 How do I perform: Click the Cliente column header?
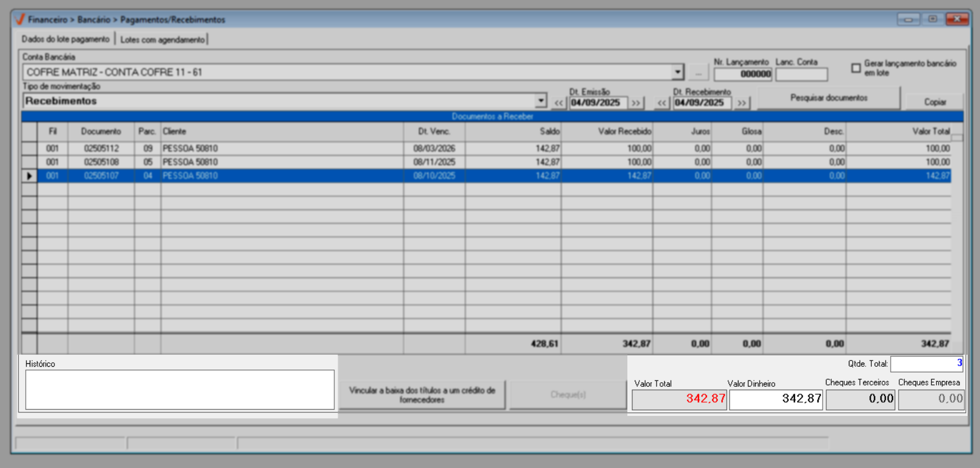point(282,132)
